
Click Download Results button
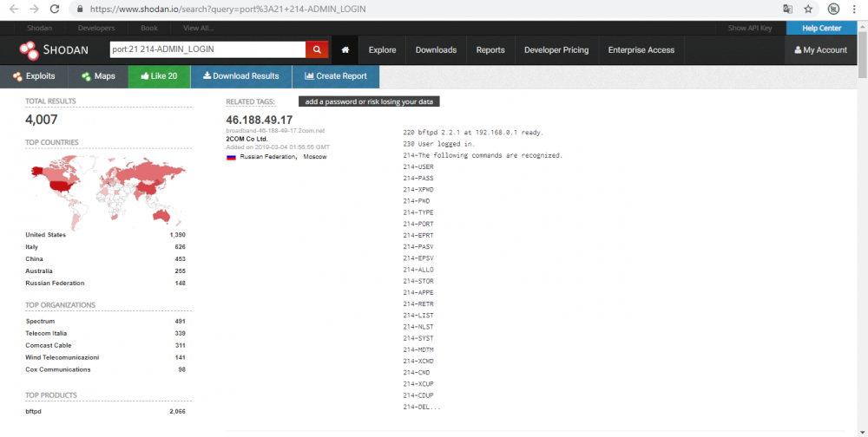(240, 76)
